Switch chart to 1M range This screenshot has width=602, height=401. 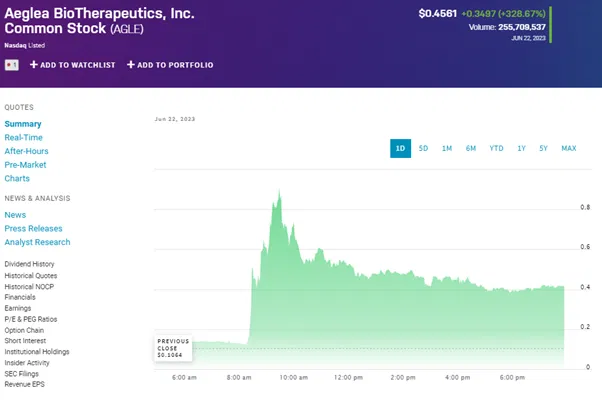point(447,148)
